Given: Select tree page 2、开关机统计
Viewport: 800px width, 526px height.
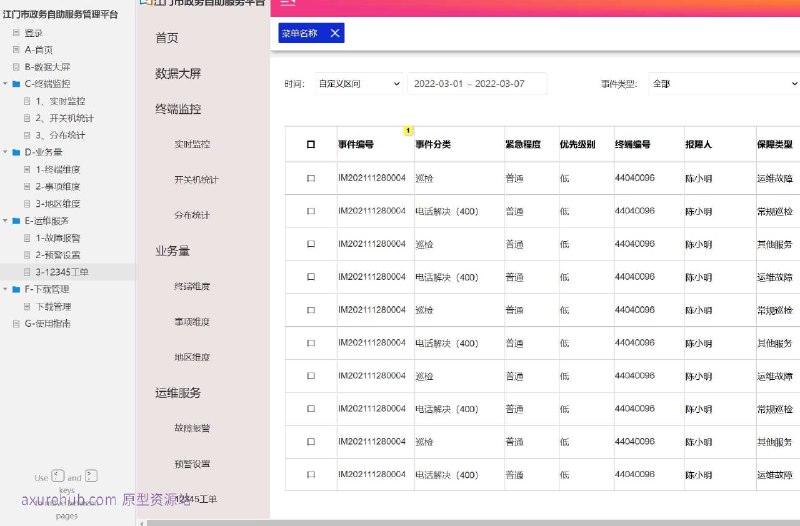Looking at the screenshot, I should pos(65,118).
